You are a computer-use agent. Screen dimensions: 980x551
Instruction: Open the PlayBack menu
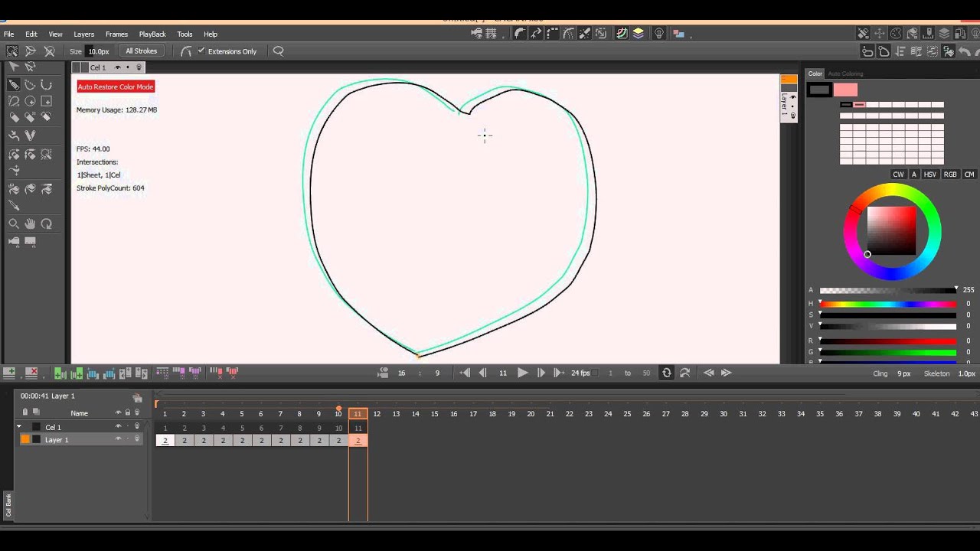point(152,34)
